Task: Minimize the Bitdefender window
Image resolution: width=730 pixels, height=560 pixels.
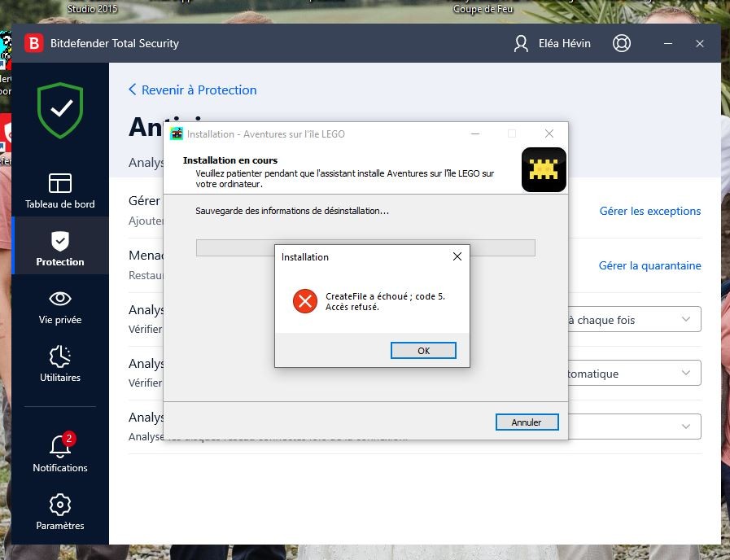Action: (668, 43)
